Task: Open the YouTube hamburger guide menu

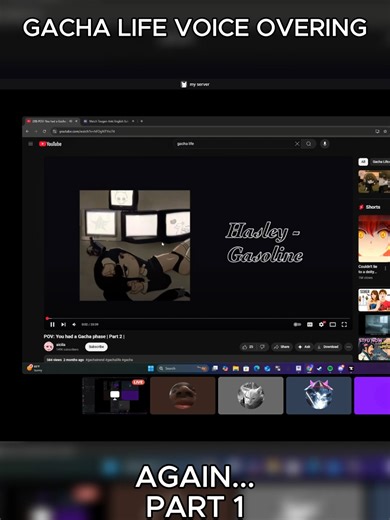Action: [30, 144]
